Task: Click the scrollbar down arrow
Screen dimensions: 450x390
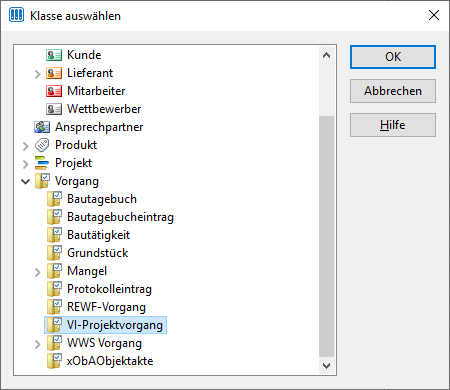Action: (x=326, y=366)
